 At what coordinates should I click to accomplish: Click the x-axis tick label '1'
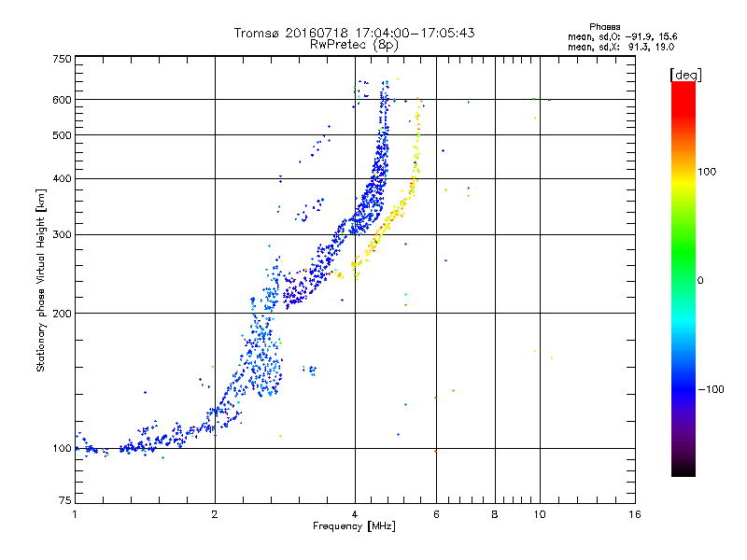coord(75,514)
